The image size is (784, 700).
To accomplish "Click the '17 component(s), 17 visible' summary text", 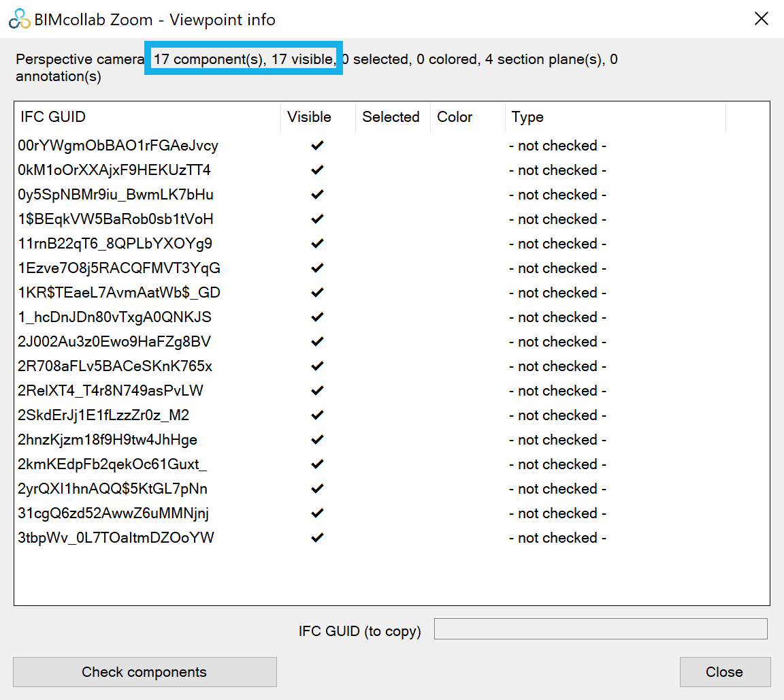I will (x=244, y=59).
